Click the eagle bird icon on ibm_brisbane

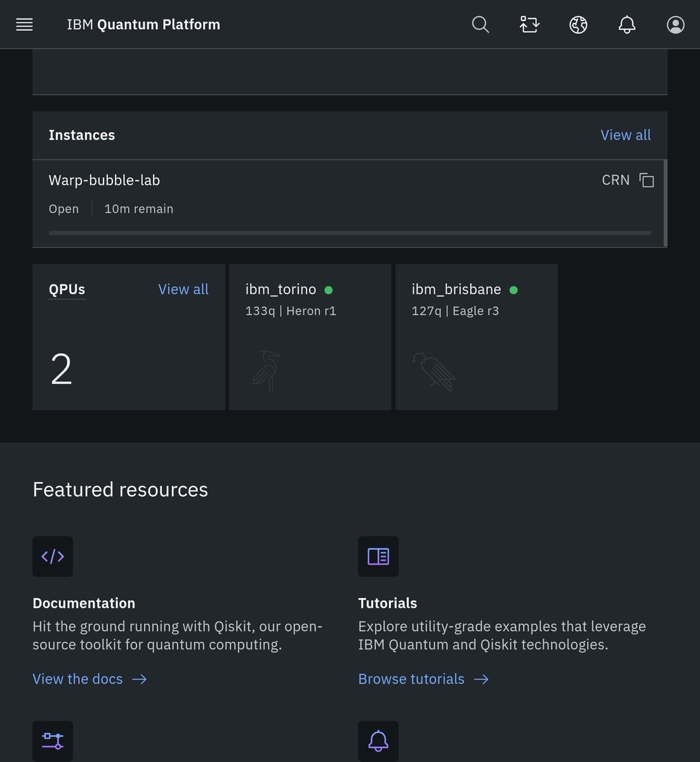(434, 371)
